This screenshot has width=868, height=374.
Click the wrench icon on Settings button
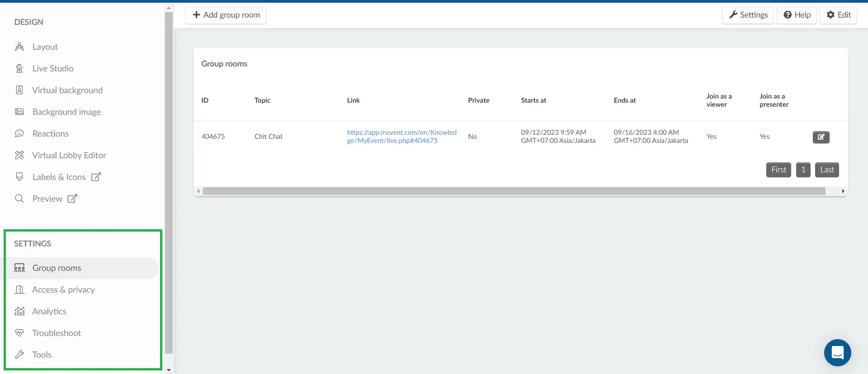point(733,15)
